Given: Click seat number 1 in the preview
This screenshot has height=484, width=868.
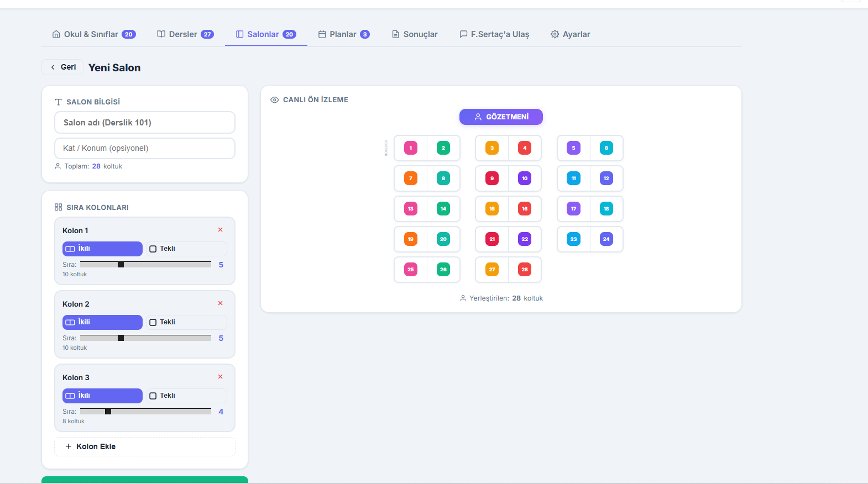Looking at the screenshot, I should tap(410, 148).
